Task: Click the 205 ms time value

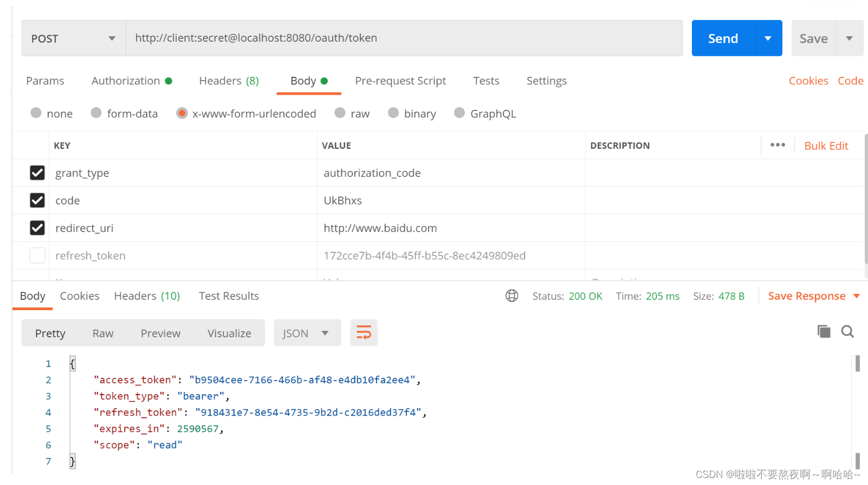Action: pos(662,296)
